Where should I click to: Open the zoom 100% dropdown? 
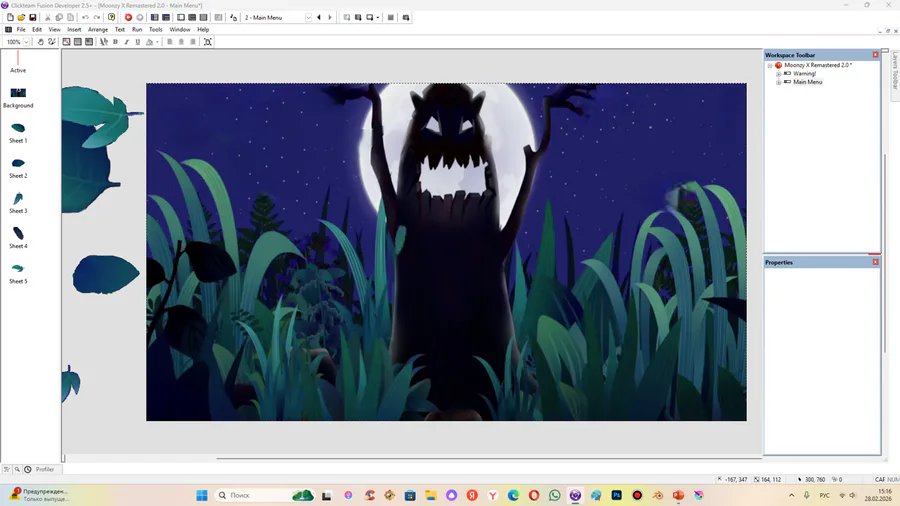26,42
